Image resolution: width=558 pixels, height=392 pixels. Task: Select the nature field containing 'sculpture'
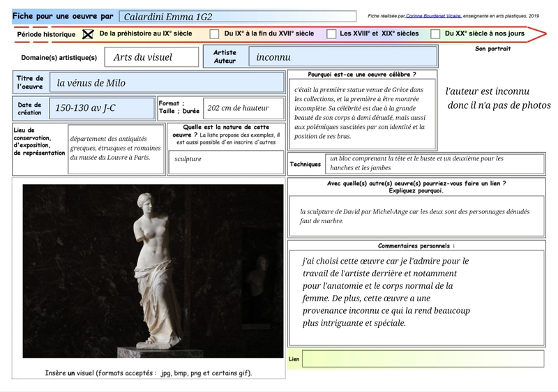click(x=227, y=160)
